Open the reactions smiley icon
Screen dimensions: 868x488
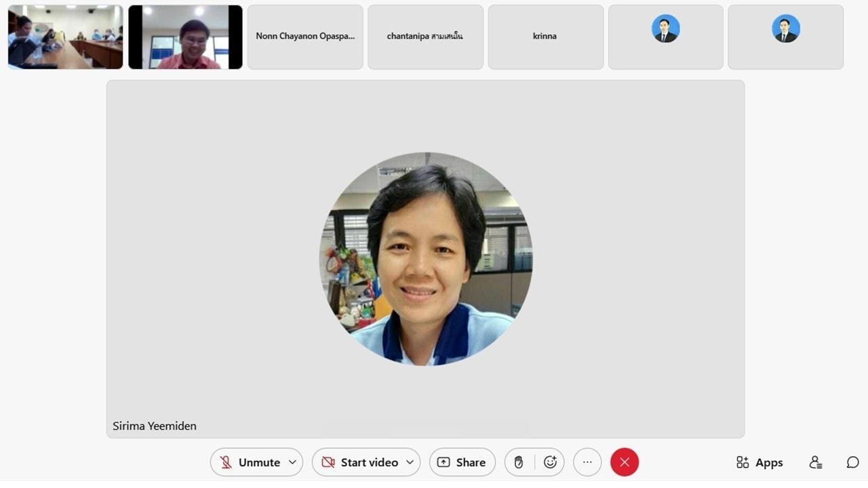point(550,462)
